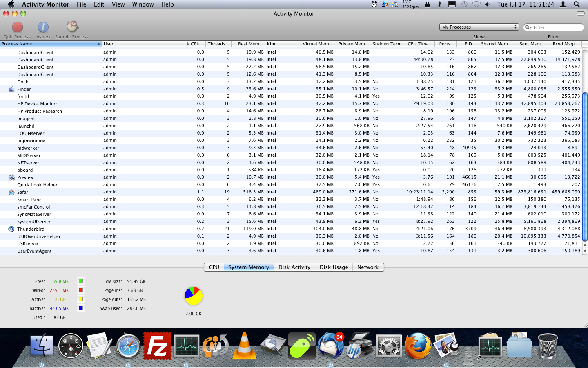Open the Edit menu
Screen dimensions: 588x368
pos(99,4)
